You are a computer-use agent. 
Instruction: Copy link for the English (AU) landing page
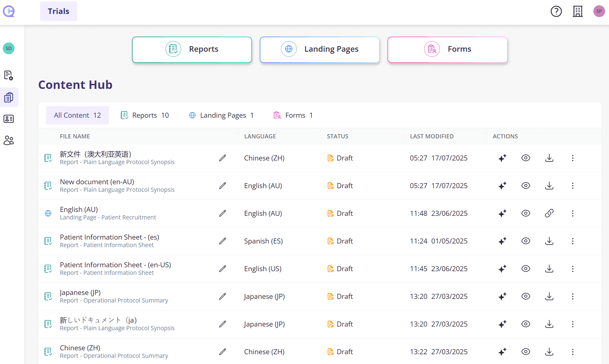549,213
